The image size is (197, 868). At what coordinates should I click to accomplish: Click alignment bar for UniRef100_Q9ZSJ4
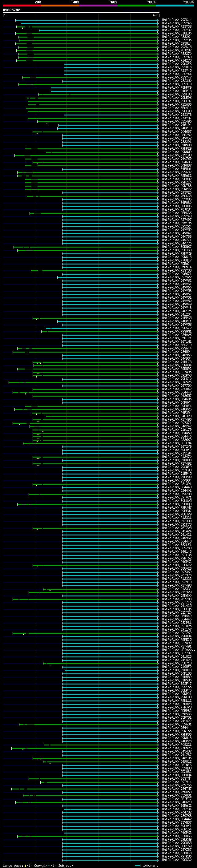(87, 20)
